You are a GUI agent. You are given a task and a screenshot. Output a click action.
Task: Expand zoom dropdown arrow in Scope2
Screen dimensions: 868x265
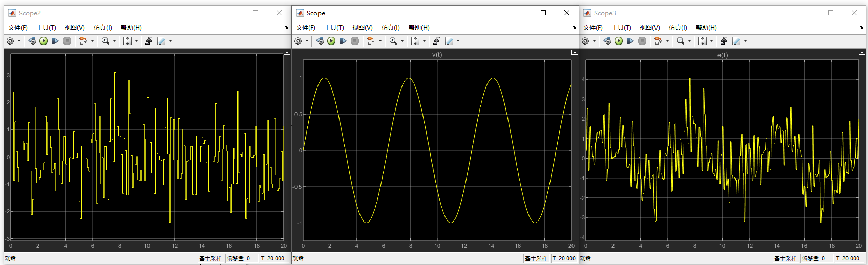pyautogui.click(x=114, y=41)
